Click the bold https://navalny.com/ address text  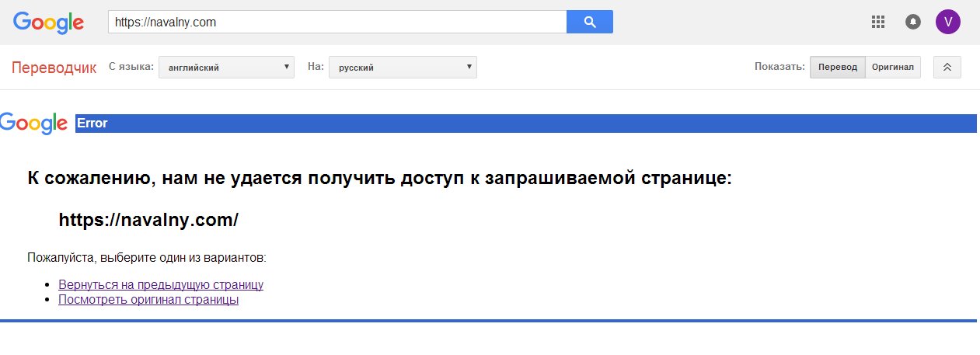point(148,220)
